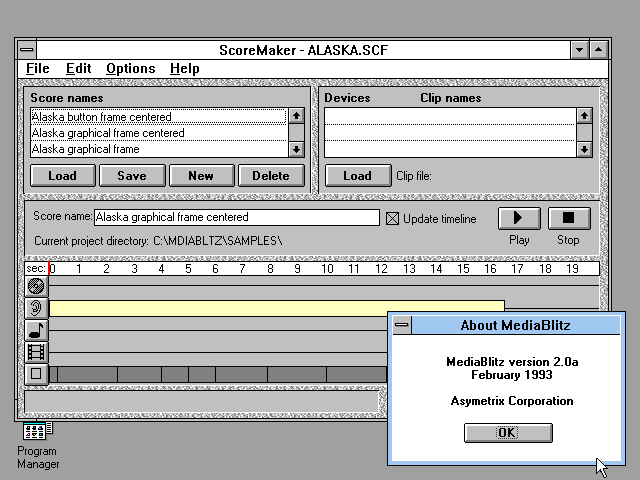Play the current score
640x480 pixels.
pos(519,218)
